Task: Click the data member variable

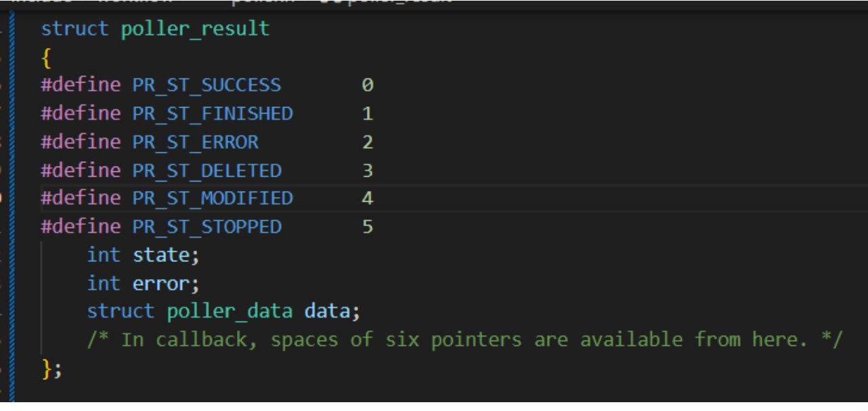Action: pyautogui.click(x=327, y=311)
